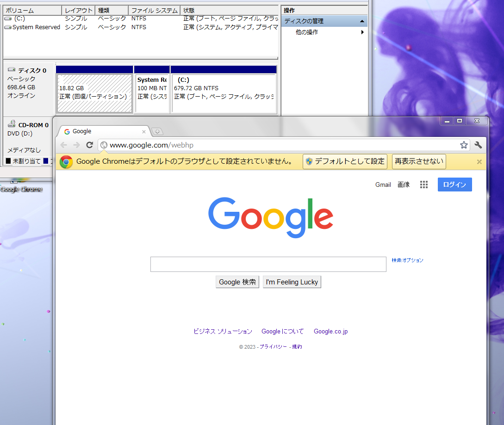Open ビジネス ソリューション link
This screenshot has height=425, width=504.
[x=223, y=331]
